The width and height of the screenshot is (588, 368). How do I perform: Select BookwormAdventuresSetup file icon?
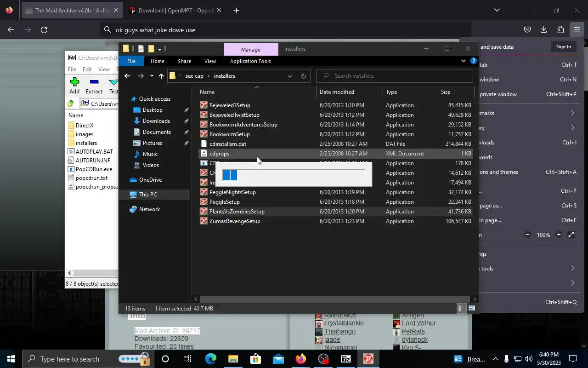pyautogui.click(x=204, y=125)
